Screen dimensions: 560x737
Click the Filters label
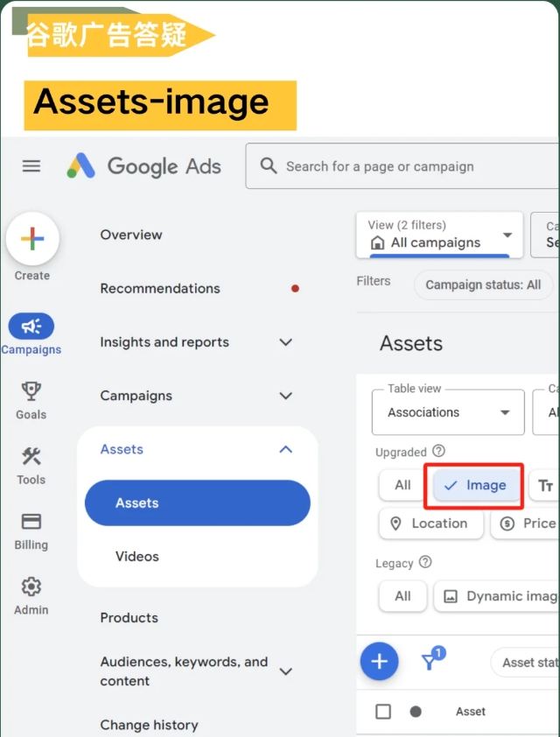374,281
